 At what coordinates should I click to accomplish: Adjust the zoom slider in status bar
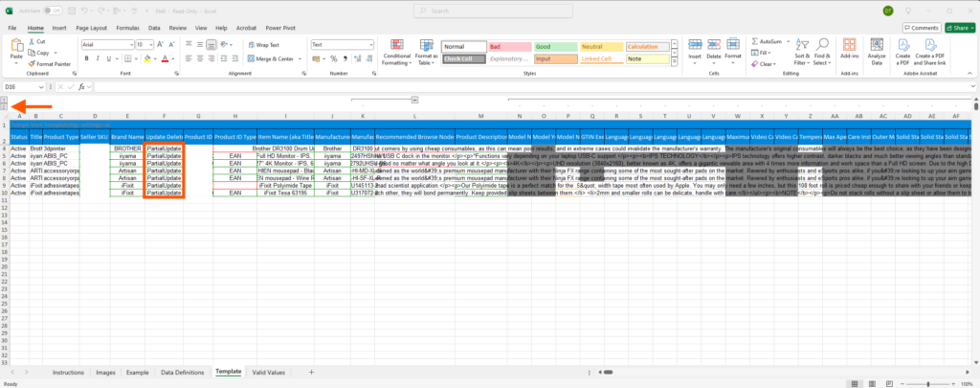pos(928,383)
